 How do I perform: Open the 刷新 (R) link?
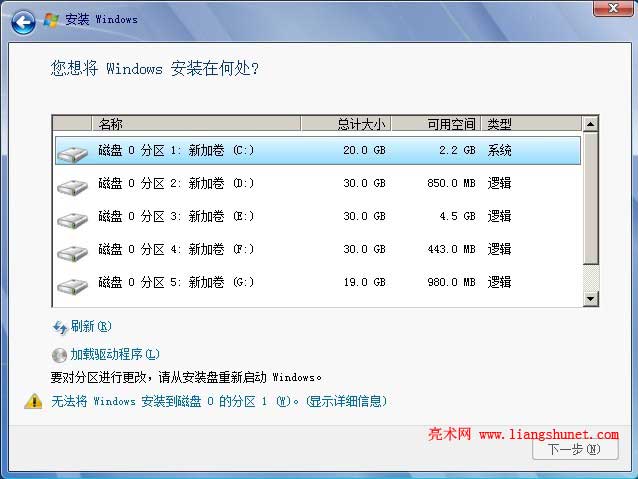(x=91, y=327)
